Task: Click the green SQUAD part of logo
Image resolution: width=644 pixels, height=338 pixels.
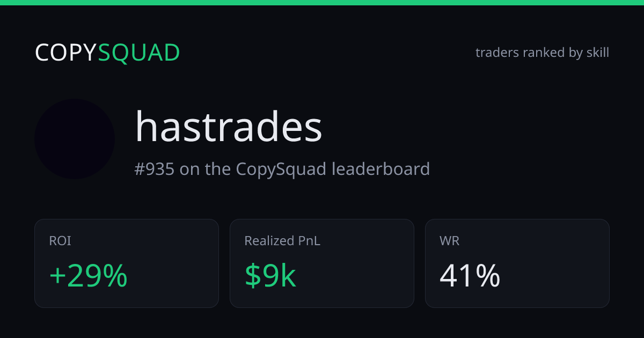Action: click(139, 53)
